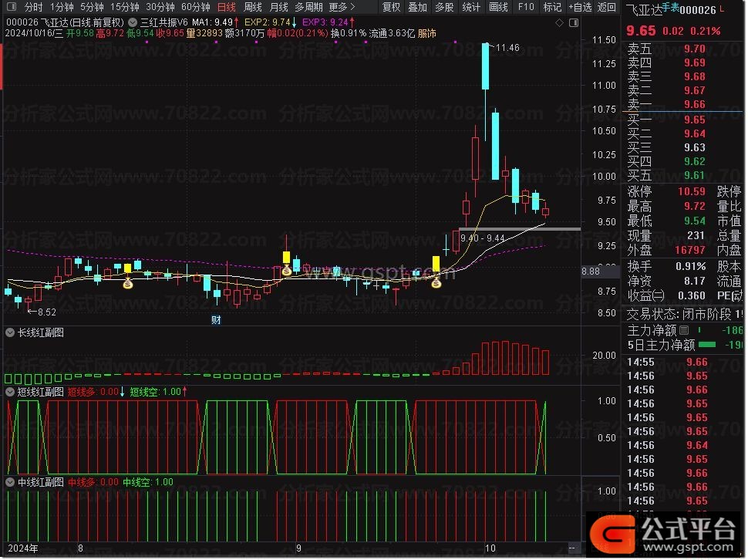Click the 统计 statistics button
Viewport: 748px width, 560px height.
point(471,7)
